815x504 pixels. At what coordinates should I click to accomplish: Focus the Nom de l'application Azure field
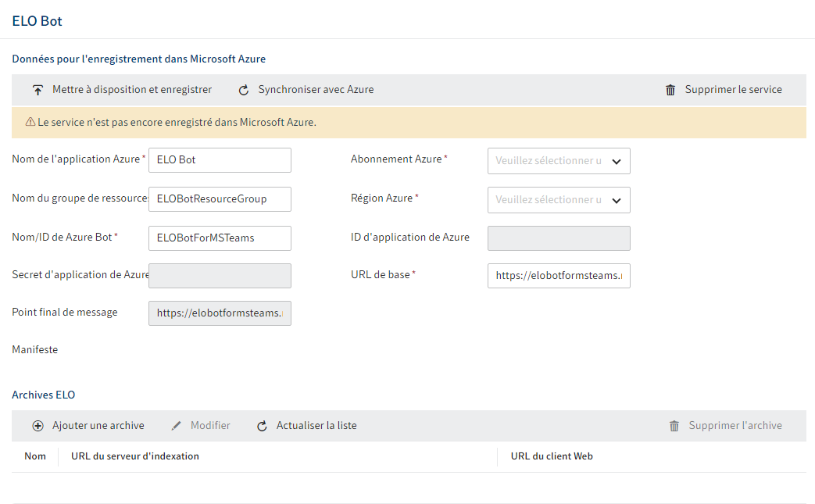click(220, 160)
